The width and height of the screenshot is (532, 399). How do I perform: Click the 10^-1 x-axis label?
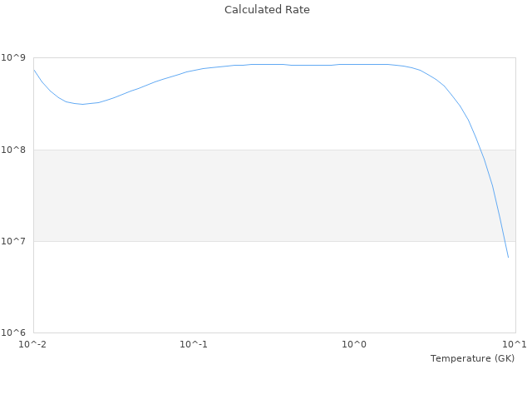coord(194,344)
